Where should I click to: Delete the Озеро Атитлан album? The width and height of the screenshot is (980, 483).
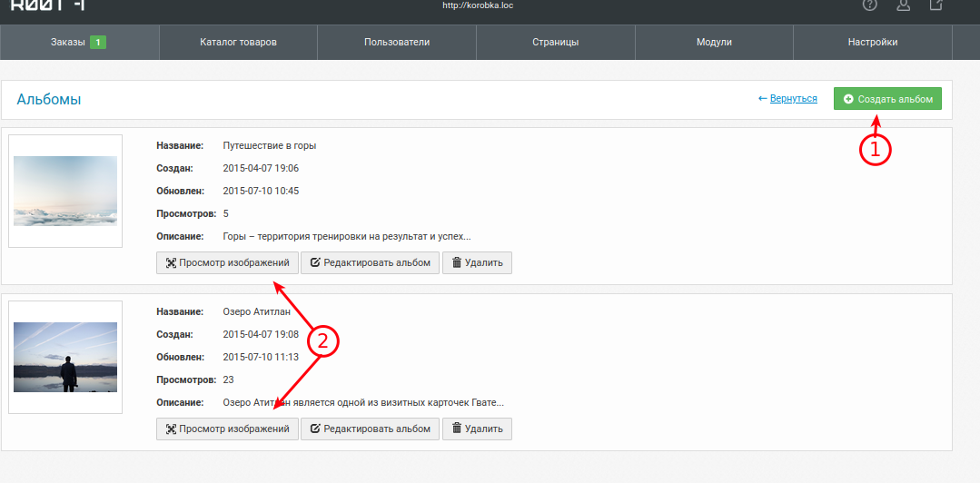[x=477, y=429]
